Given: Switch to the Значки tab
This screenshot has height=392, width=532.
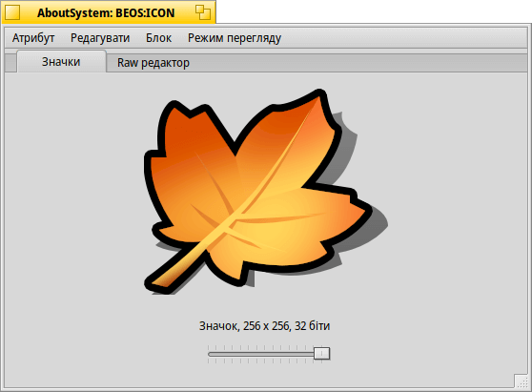Looking at the screenshot, I should [x=61, y=62].
